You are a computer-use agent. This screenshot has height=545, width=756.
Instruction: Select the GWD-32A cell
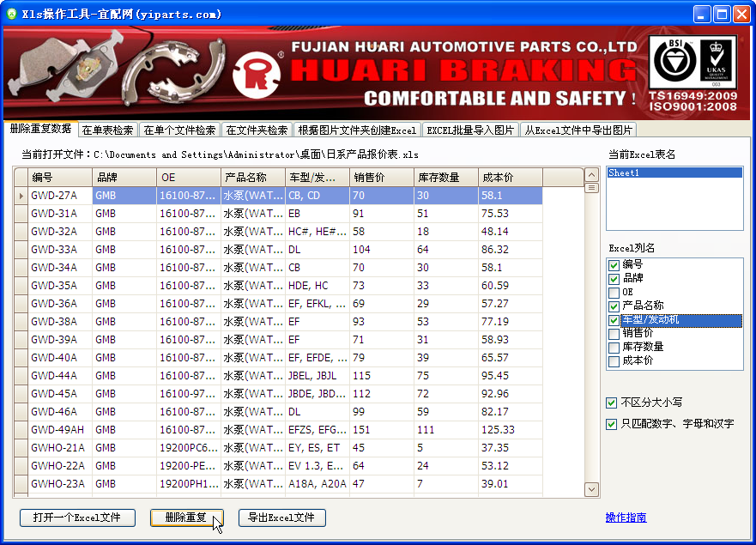click(60, 232)
